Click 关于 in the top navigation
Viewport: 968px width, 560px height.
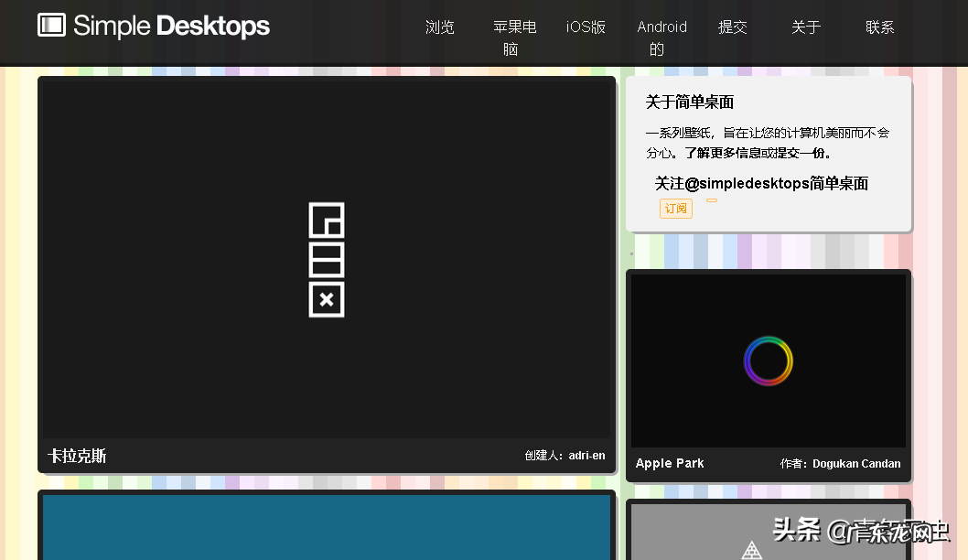pos(806,27)
